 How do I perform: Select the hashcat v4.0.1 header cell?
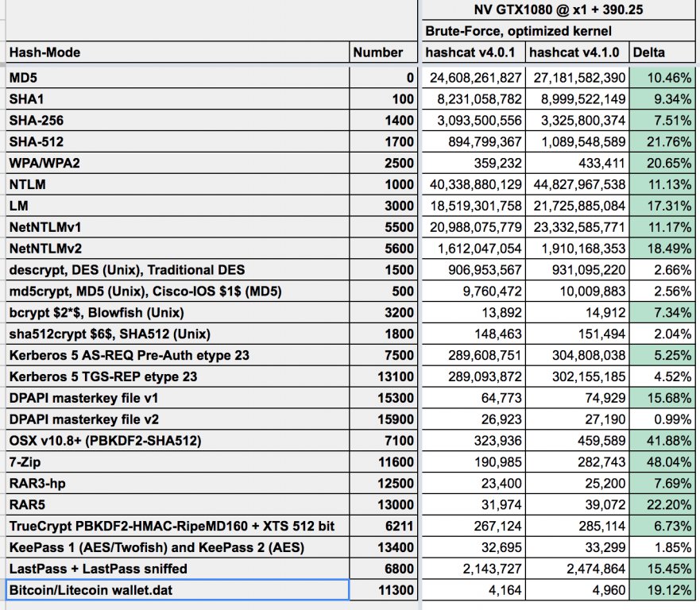coord(472,52)
